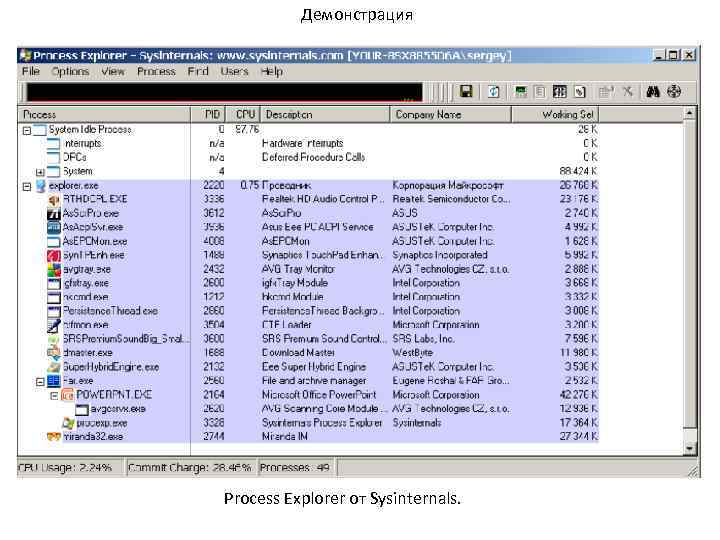The width and height of the screenshot is (720, 540).
Task: Select the PersistenceThread.exe process row
Action: tap(308, 311)
